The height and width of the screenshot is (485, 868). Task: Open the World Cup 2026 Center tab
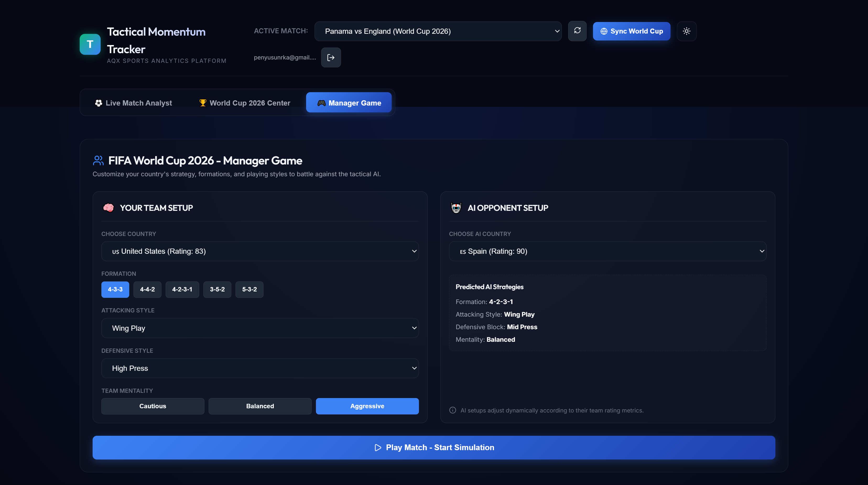[245, 103]
